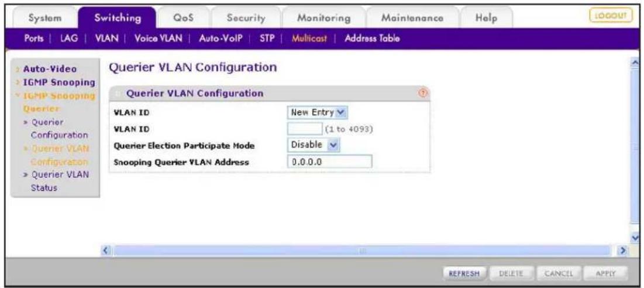Click the vertical scrollbar down arrow

coord(636,238)
